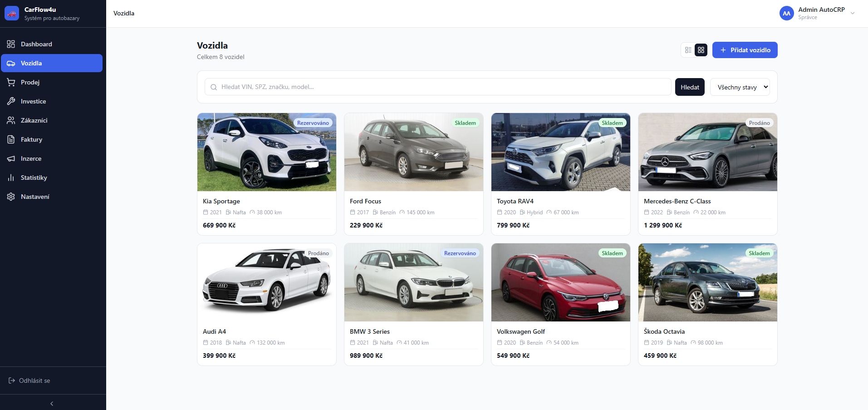The width and height of the screenshot is (868, 410).
Task: Open the Investice section
Action: [x=52, y=101]
